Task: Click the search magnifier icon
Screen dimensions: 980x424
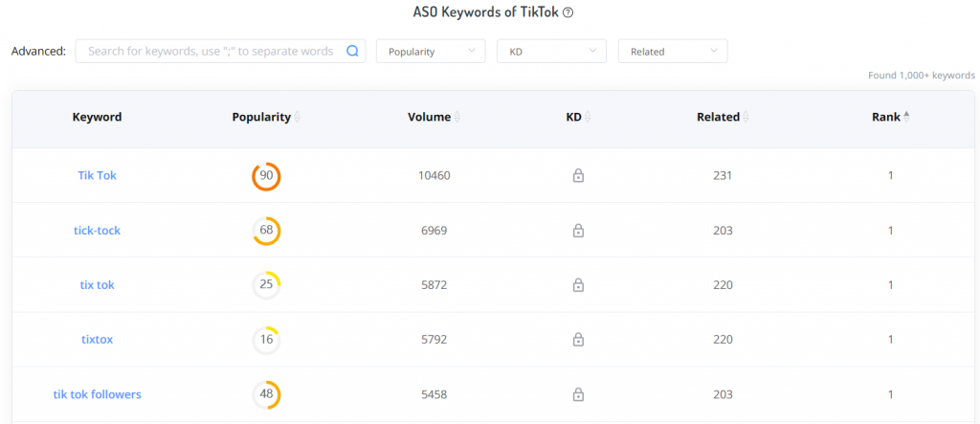Action: click(x=352, y=52)
